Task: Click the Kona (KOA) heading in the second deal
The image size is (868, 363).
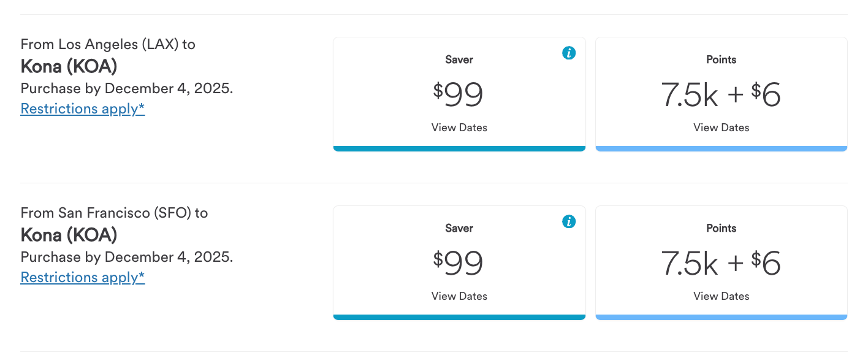Action: [68, 235]
